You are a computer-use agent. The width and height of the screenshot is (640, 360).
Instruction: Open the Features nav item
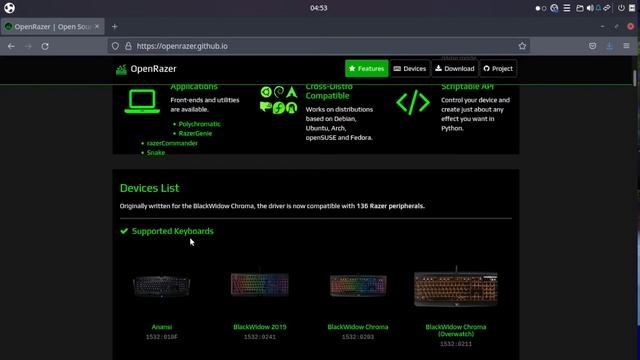pyautogui.click(x=367, y=69)
